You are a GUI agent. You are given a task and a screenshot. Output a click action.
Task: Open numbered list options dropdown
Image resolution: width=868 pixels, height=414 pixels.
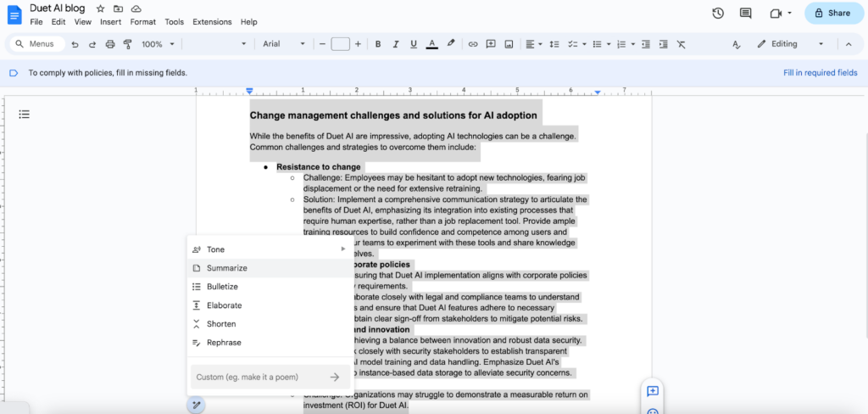click(626, 44)
